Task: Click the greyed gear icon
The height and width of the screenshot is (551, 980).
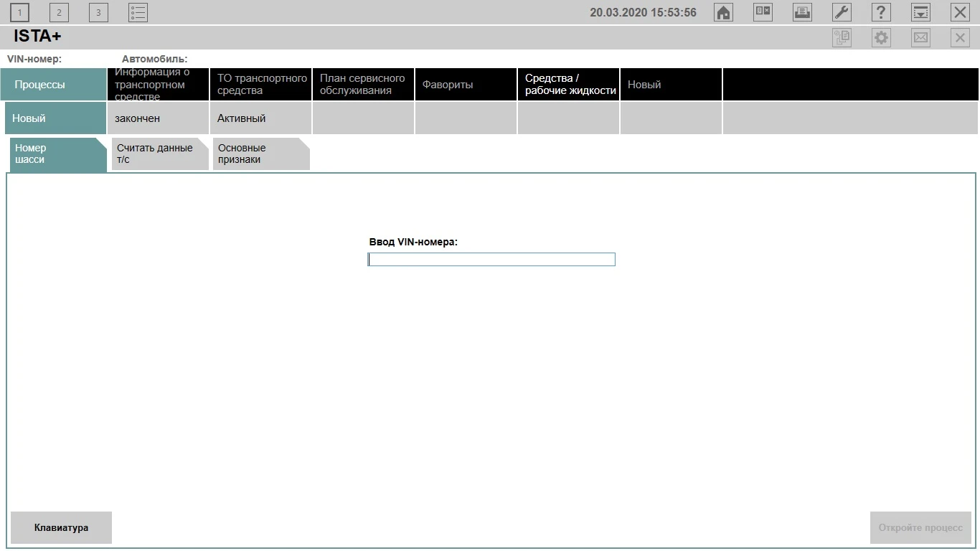Action: pyautogui.click(x=881, y=38)
